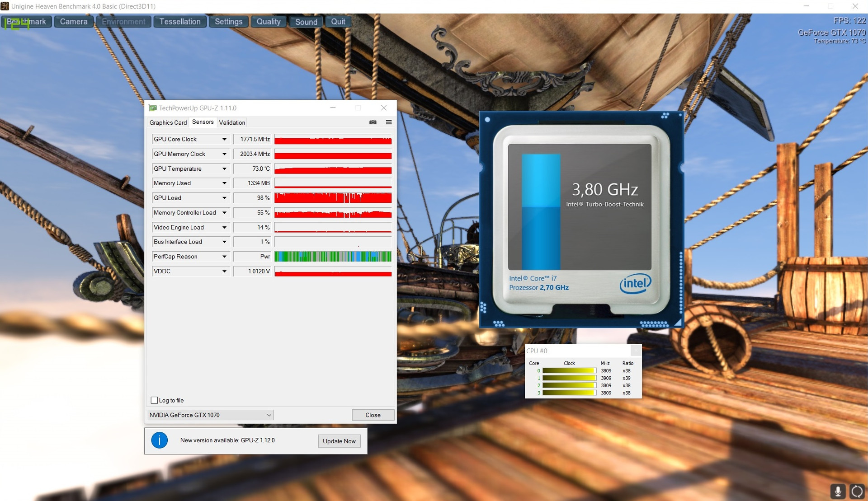868x501 pixels.
Task: Click the 2003.4 MHz memory clock value
Action: click(x=252, y=154)
